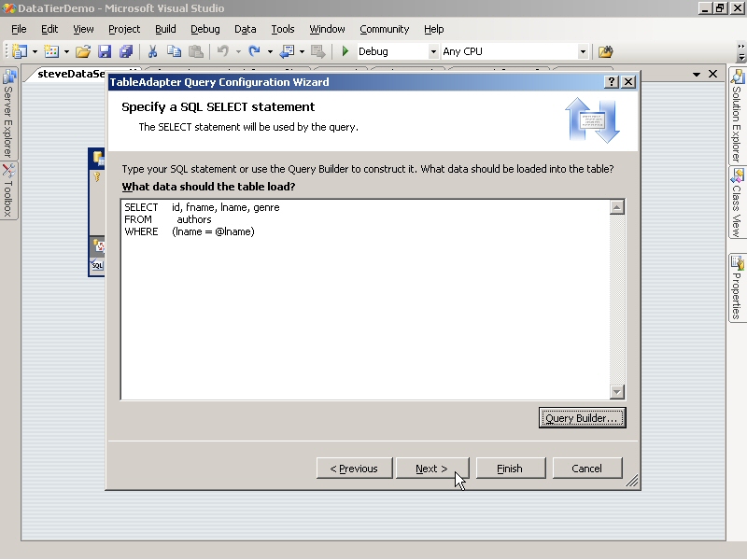747x560 pixels.
Task: Click 'authors' in the FROM clause
Action: coord(194,219)
